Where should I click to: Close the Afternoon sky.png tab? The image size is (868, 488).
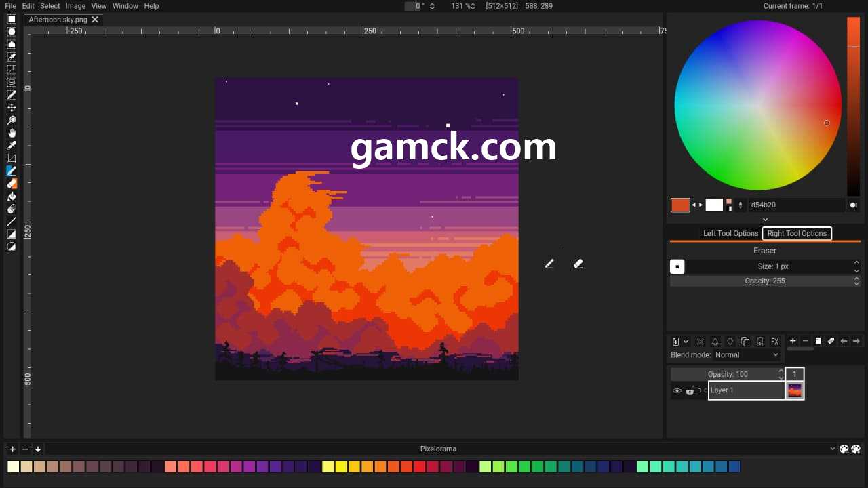[95, 20]
